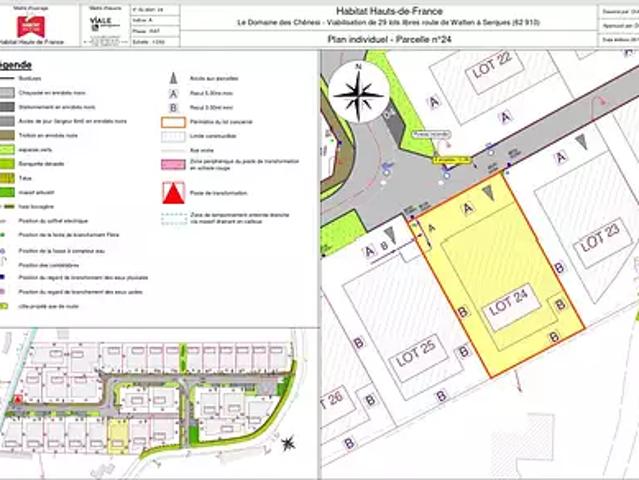Click the boxed letter A setback icon in the legend
The width and height of the screenshot is (639, 480).
173,94
